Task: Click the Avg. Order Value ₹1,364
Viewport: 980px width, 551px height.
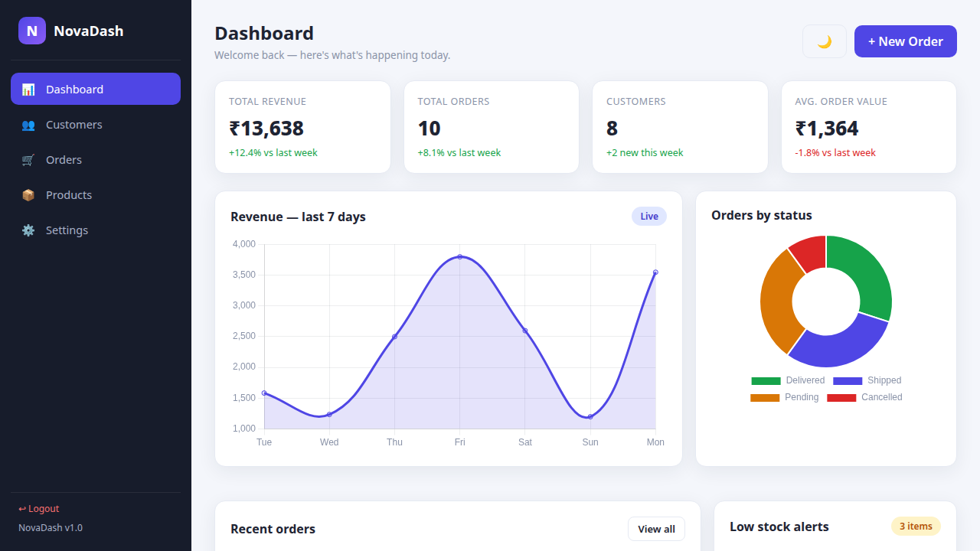Action: (827, 128)
